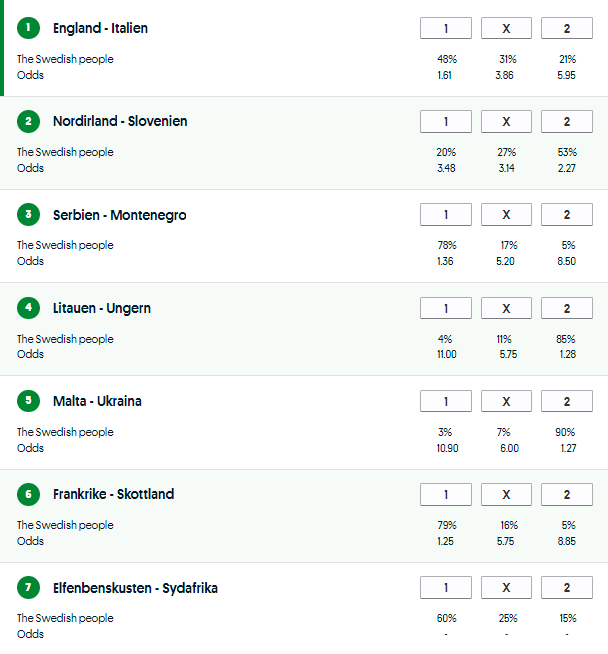This screenshot has width=608, height=654.
Task: Open the Frankrike - Skottland match title
Action: [113, 494]
